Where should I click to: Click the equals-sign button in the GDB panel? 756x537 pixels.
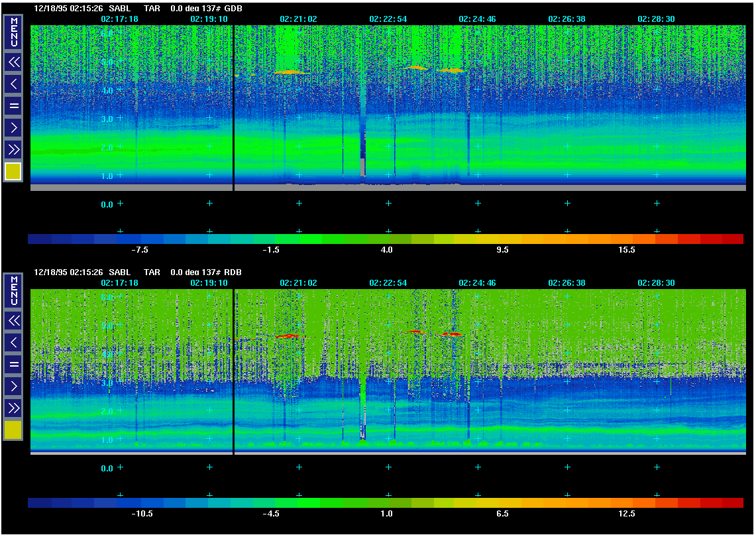pyautogui.click(x=13, y=105)
